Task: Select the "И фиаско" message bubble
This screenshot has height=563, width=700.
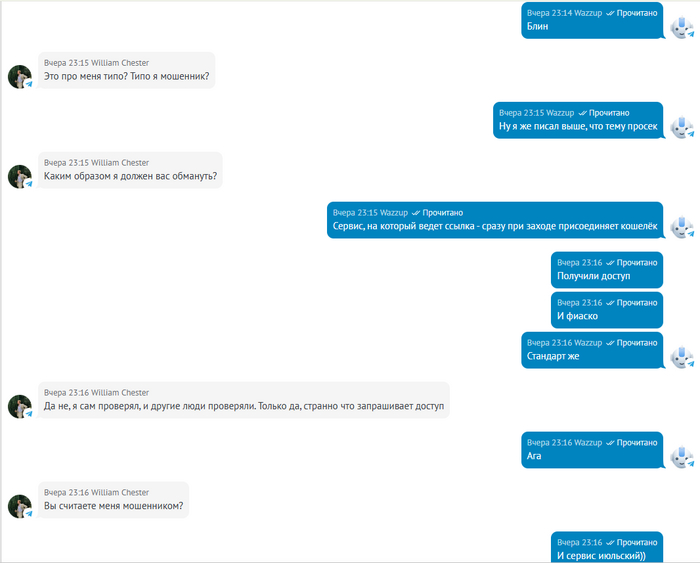Action: 606,309
